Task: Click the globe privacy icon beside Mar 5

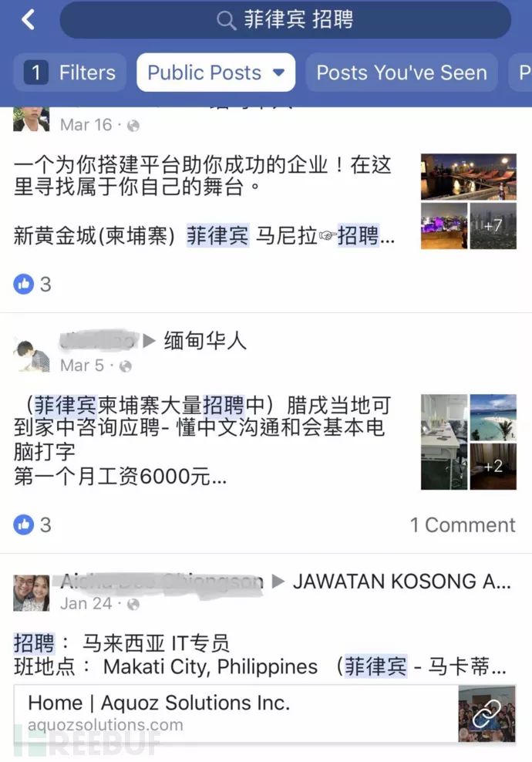Action: [x=126, y=366]
